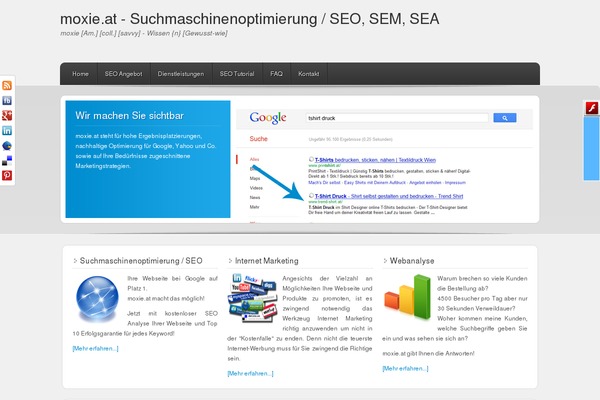Click 'Videos' in the Google screenshot sidebar
600x400 pixels.
coord(256,188)
